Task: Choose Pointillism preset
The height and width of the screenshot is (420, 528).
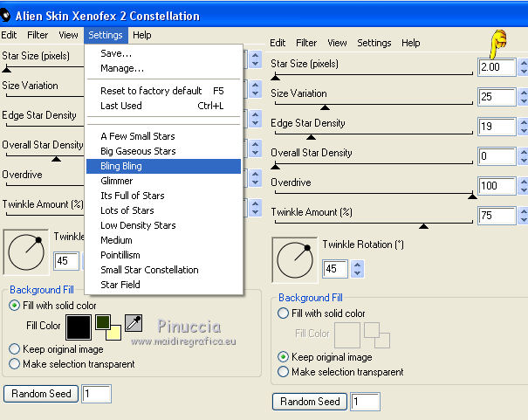Action: click(x=163, y=255)
